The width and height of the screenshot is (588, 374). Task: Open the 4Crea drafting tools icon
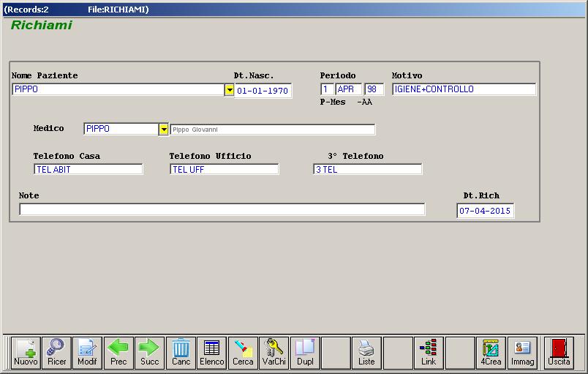pos(491,353)
